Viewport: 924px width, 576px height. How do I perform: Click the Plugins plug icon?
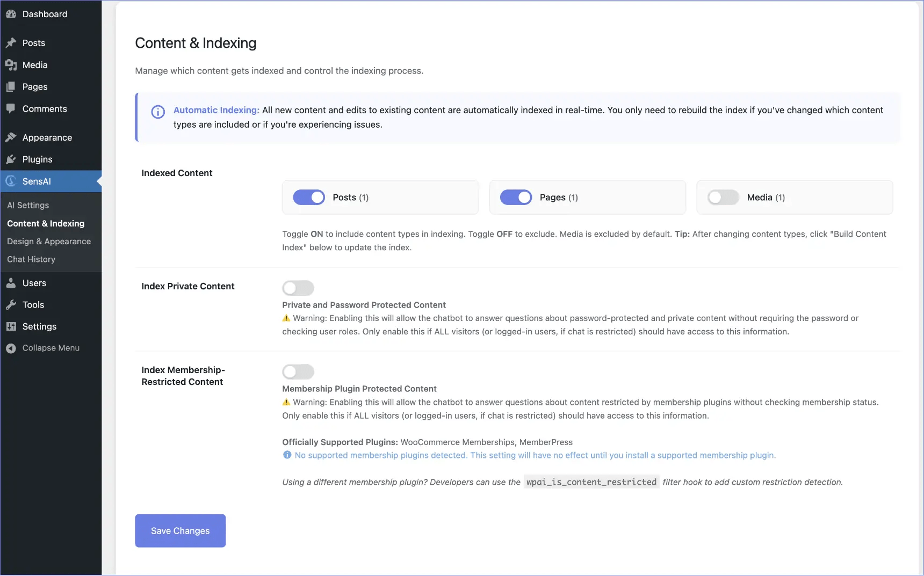pos(11,159)
